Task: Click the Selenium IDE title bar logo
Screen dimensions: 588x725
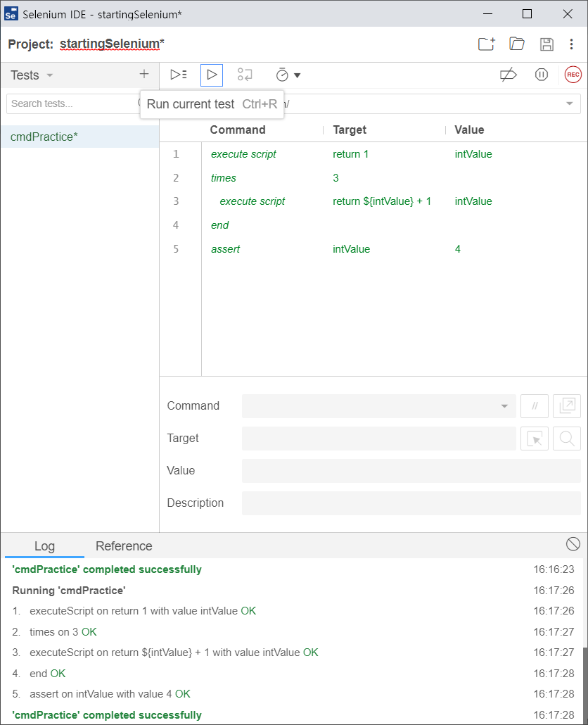Action: tap(11, 14)
